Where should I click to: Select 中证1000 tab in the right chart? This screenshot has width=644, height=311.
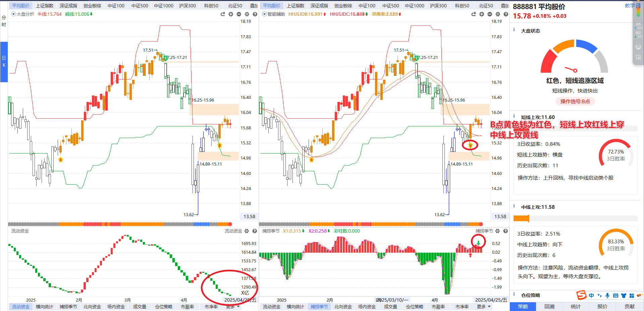[x=415, y=6]
